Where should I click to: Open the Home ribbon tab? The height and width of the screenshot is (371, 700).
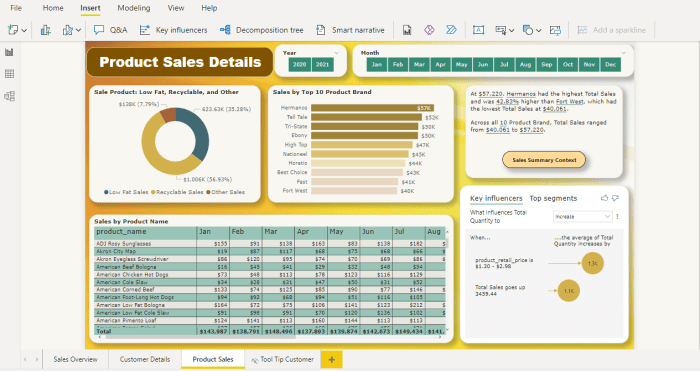(53, 8)
